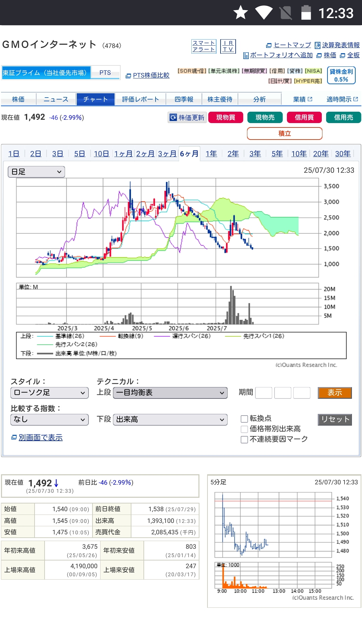
Task: Open the 株主優待 tab
Action: [x=220, y=99]
